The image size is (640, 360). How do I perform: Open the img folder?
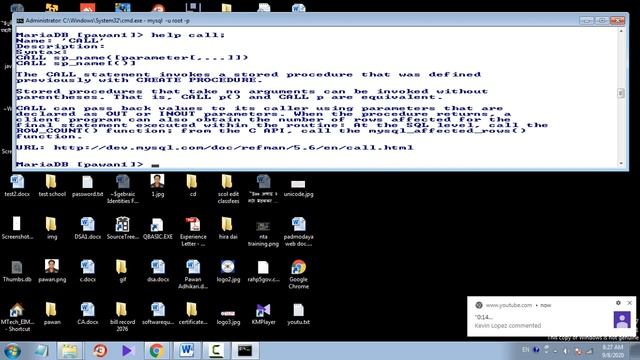[52, 228]
